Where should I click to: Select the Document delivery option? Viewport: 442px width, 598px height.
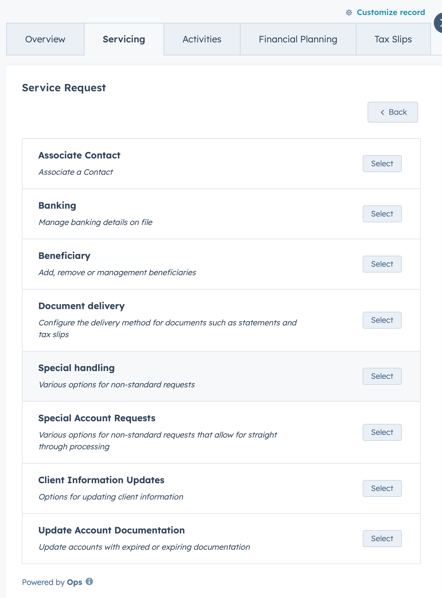click(x=382, y=320)
